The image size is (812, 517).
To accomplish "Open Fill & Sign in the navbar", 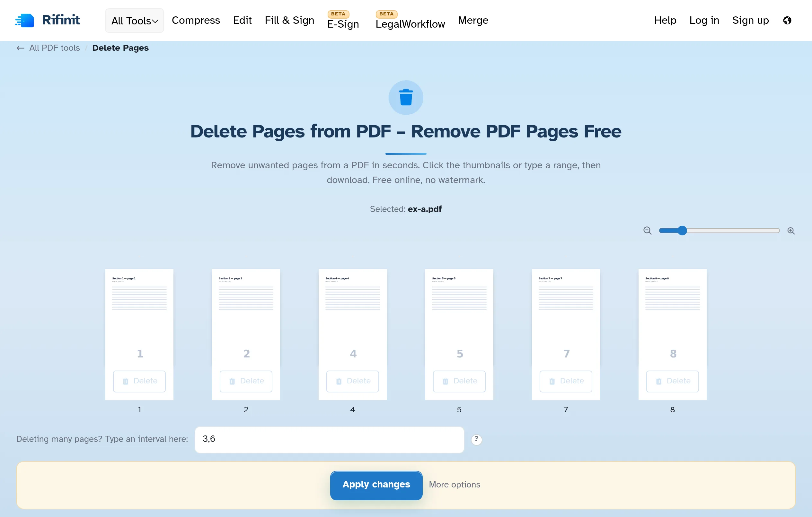I will (289, 20).
